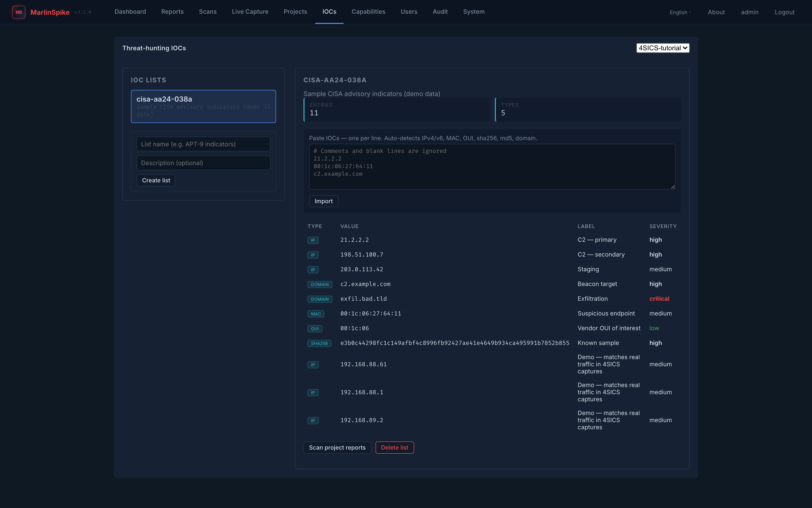The image size is (812, 508).
Task: Open the Scans section
Action: coord(208,12)
